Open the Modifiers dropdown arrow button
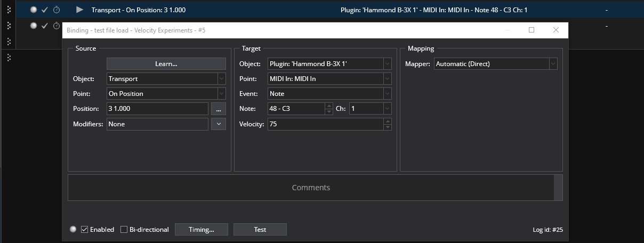644x243 pixels. (219, 124)
